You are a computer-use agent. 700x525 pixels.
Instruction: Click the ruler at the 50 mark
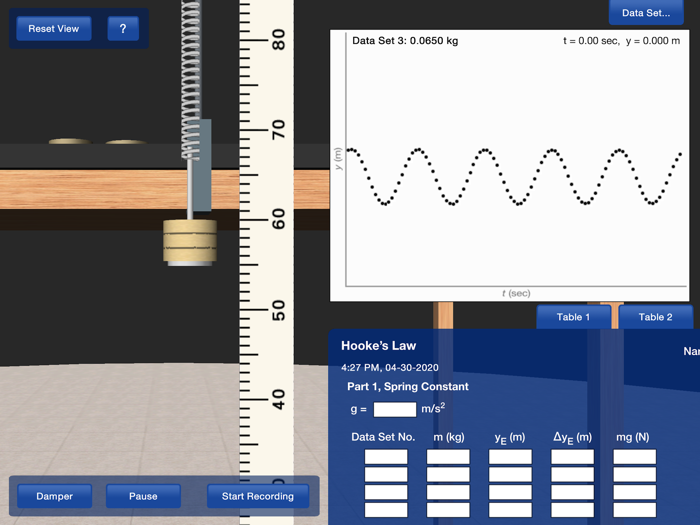coord(265,308)
